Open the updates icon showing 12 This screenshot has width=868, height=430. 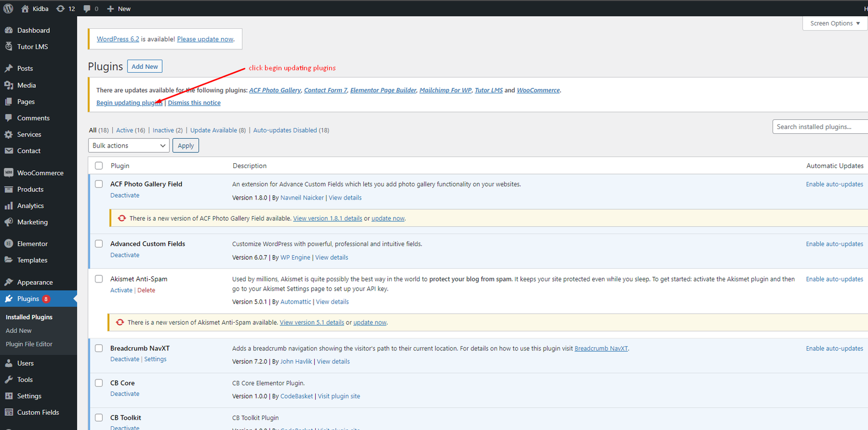[x=61, y=9]
